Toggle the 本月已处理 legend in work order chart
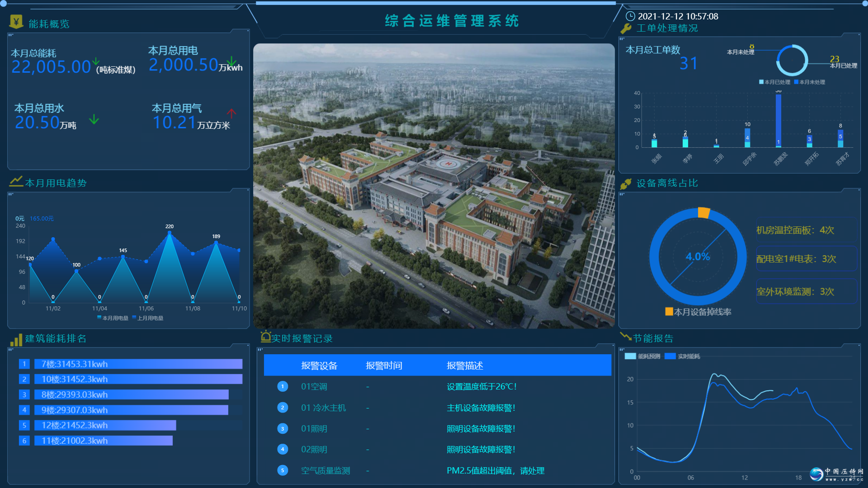 click(775, 82)
